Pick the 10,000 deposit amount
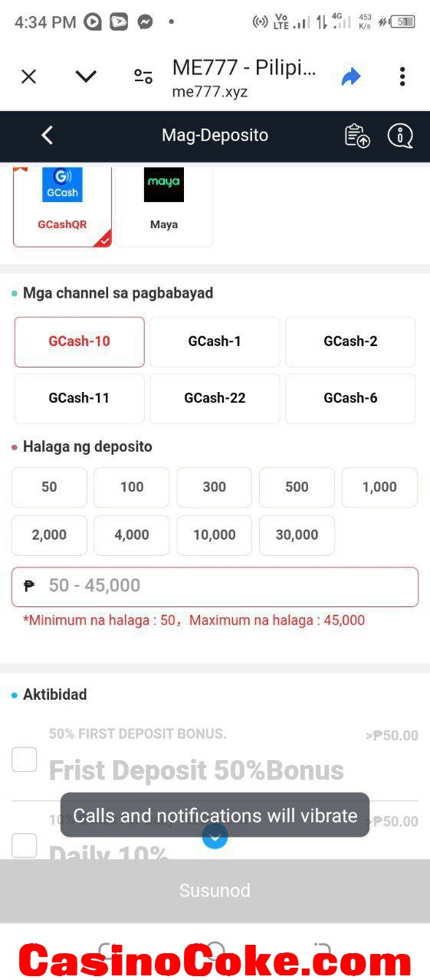 (x=215, y=535)
